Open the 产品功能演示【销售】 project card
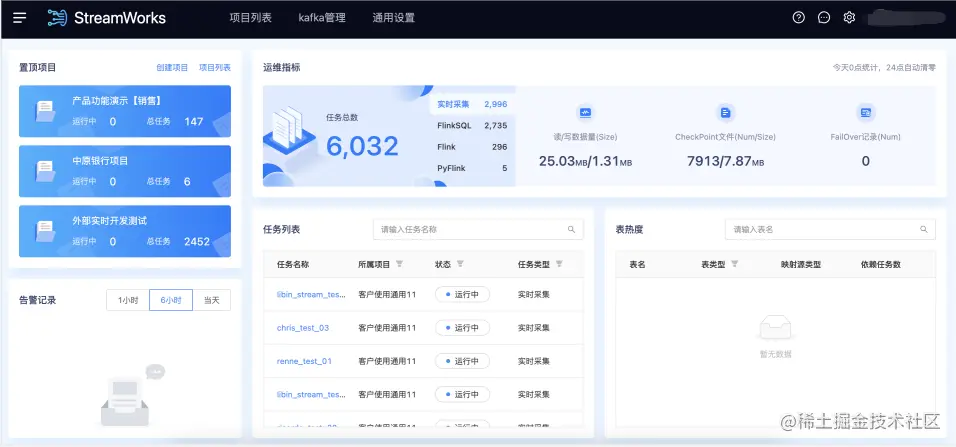956x447 pixels. [x=125, y=111]
